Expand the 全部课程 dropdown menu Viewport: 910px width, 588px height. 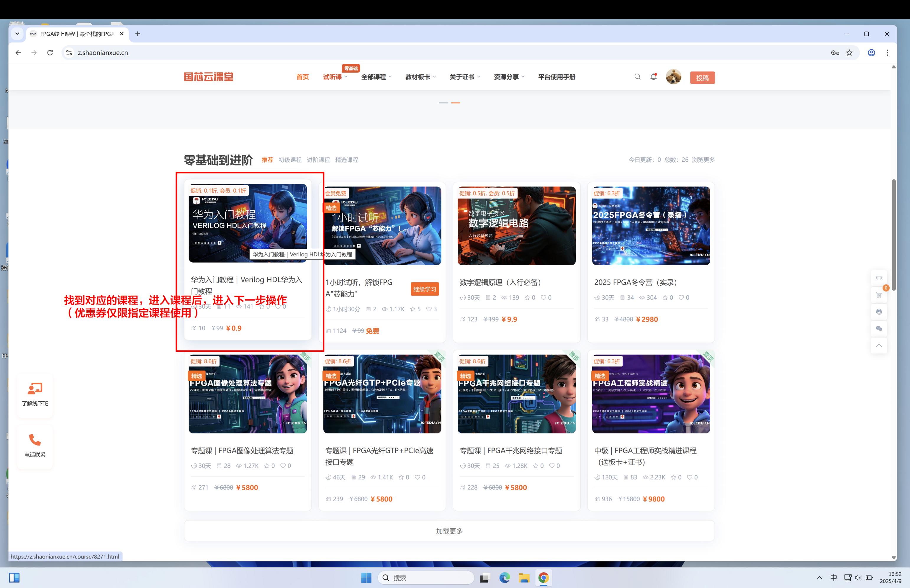pos(376,77)
